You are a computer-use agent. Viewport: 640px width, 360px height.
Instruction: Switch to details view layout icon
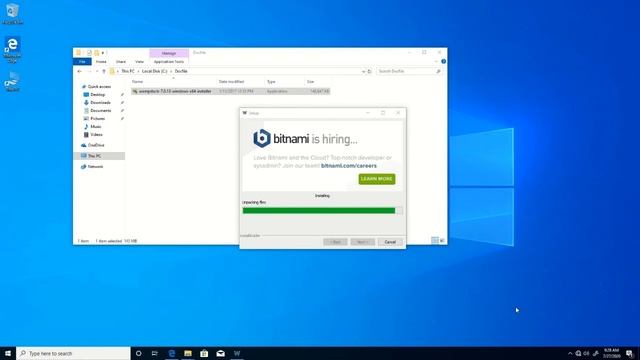pos(435,241)
